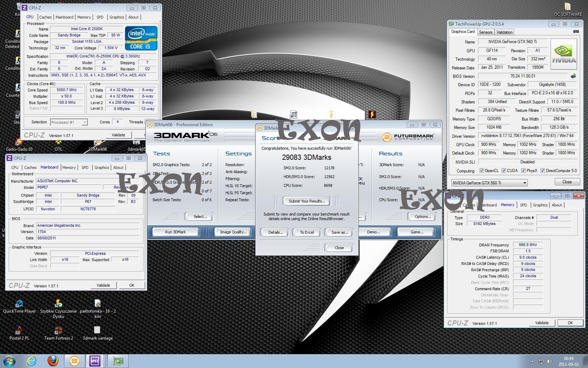Click the Futuremark logo in 3DMark06
Screen dimensions: 588x368
click(408, 137)
